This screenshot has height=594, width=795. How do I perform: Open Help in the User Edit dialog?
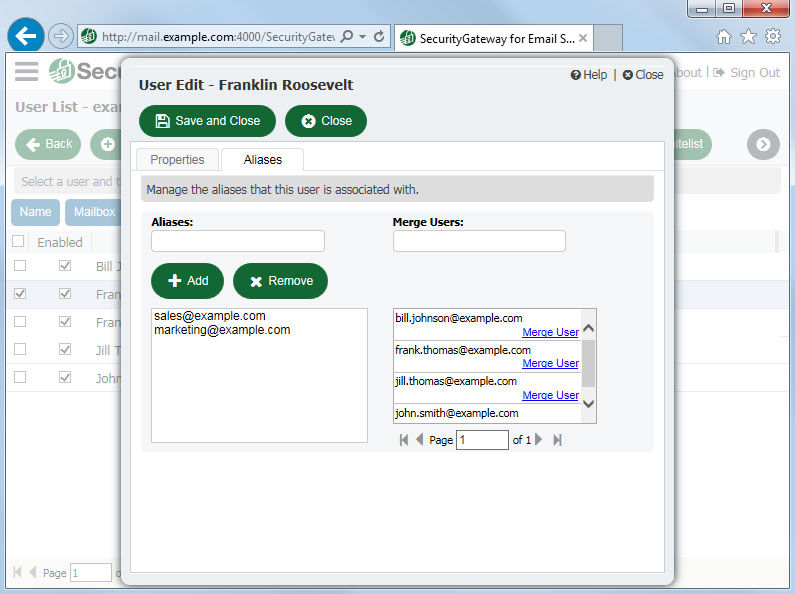click(x=589, y=75)
